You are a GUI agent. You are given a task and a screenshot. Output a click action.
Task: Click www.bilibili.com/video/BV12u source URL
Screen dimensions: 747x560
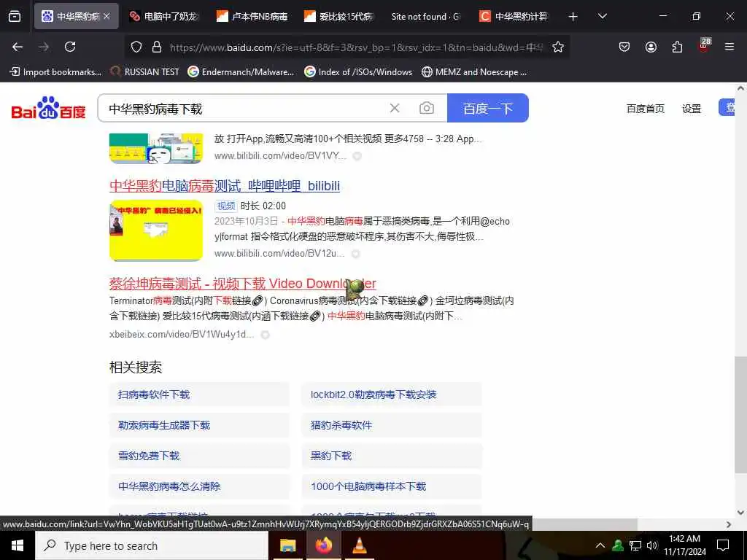(x=279, y=253)
